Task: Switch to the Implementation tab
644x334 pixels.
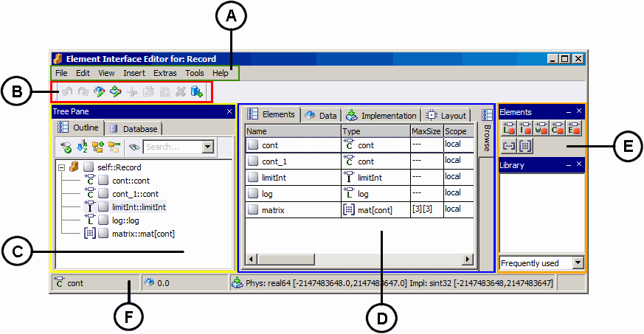Action: click(382, 116)
